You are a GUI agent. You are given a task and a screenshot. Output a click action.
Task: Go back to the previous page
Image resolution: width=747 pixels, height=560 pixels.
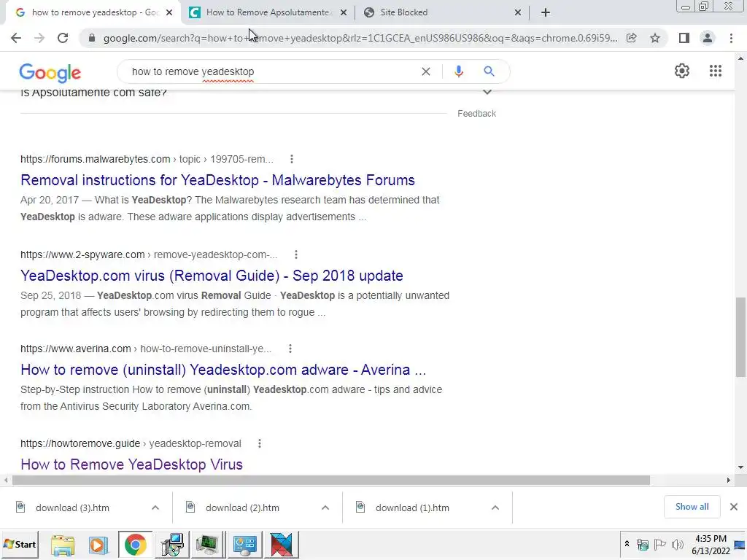16,38
